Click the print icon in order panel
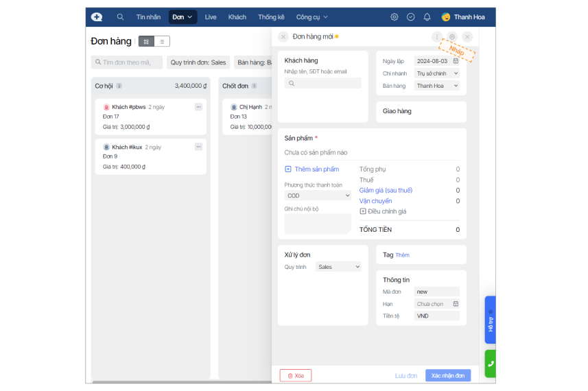Viewport: 588px width, 391px height. [451, 37]
